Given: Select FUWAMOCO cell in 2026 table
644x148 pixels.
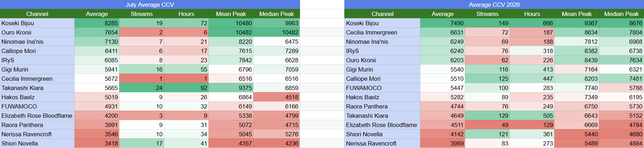Looking at the screenshot, I should pos(382,88).
